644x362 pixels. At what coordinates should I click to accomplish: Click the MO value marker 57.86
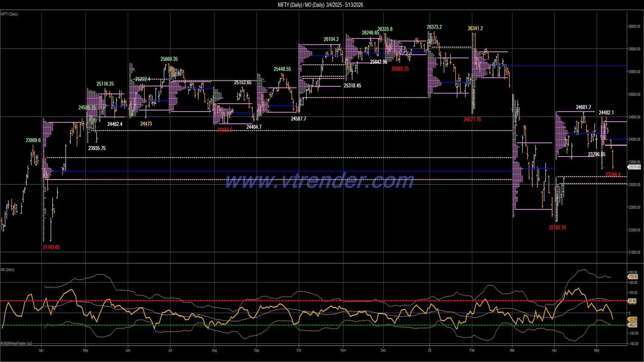(x=632, y=301)
